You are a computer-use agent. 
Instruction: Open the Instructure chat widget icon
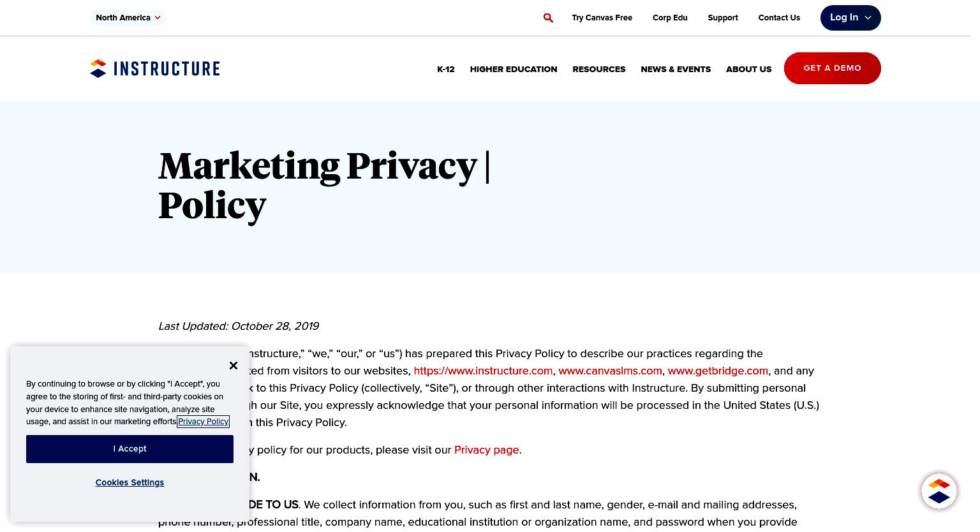pos(939,491)
